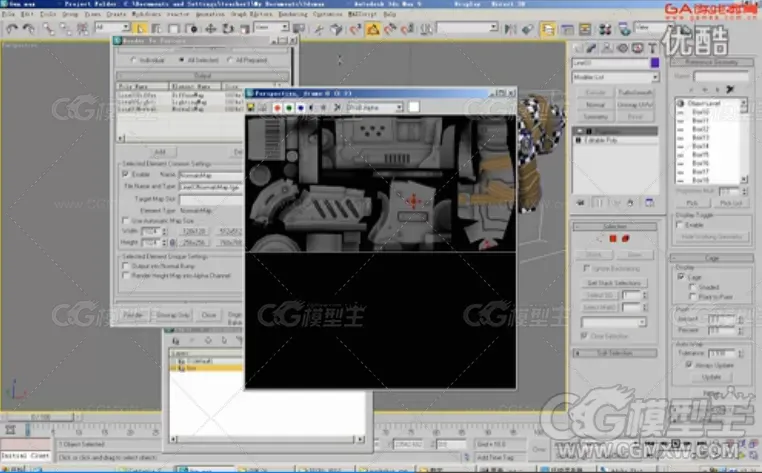Image resolution: width=762 pixels, height=473 pixels.
Task: Toggle the highlighted 3D Snaps button
Action: (373, 30)
